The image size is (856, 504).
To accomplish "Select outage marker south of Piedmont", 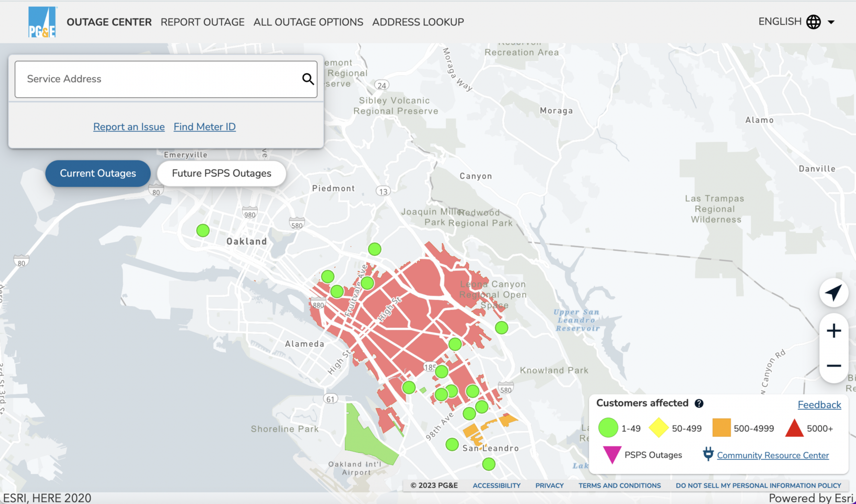I will (375, 249).
